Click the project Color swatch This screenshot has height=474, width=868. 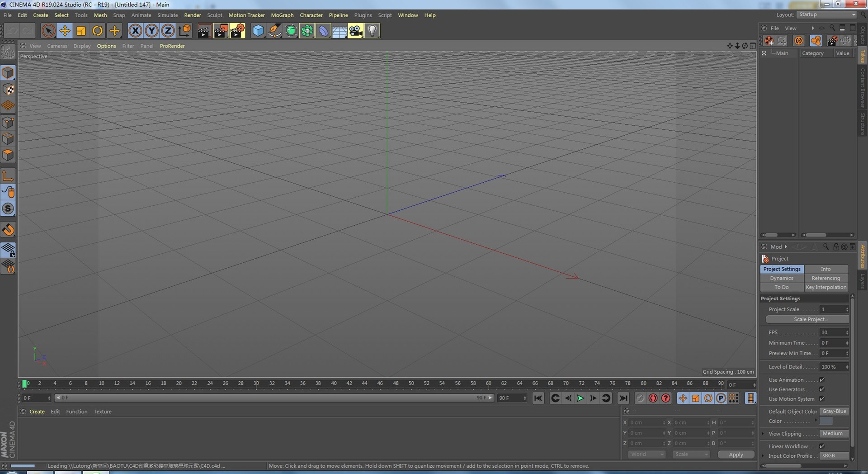click(x=826, y=421)
